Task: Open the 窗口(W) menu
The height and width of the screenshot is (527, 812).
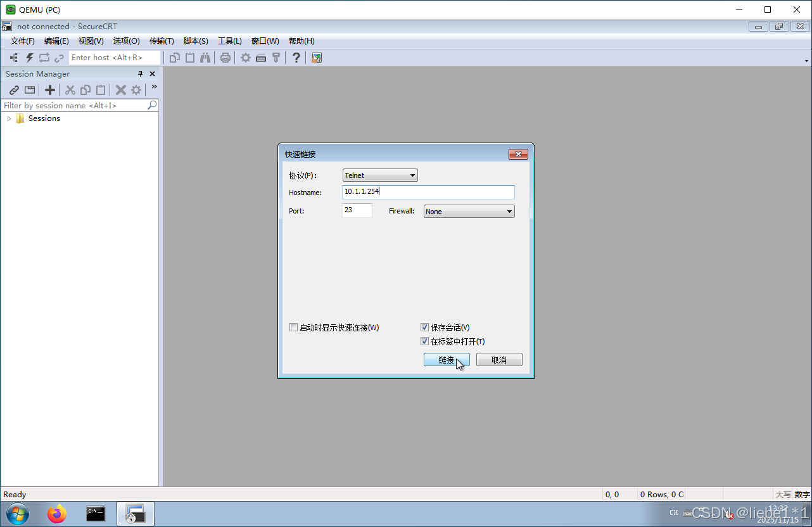Action: coord(265,41)
